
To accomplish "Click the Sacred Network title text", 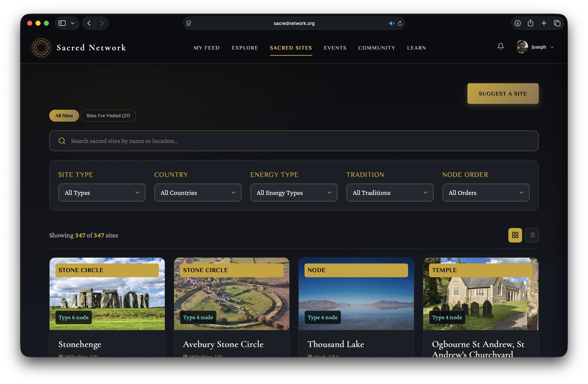I will 91,47.
